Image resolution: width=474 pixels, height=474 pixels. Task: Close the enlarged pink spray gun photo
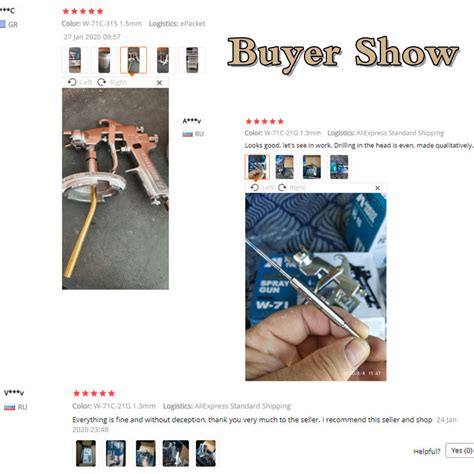[159, 83]
